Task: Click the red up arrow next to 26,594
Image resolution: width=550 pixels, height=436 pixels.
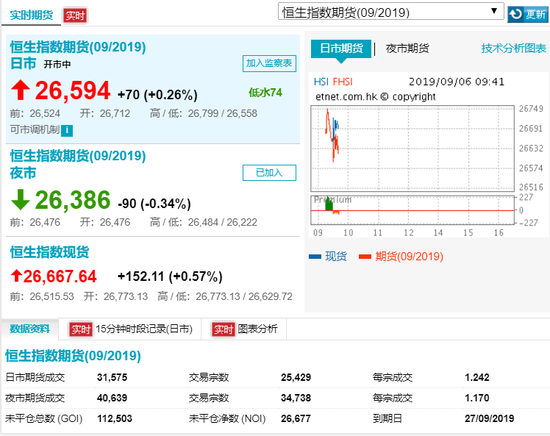Action: (x=20, y=90)
